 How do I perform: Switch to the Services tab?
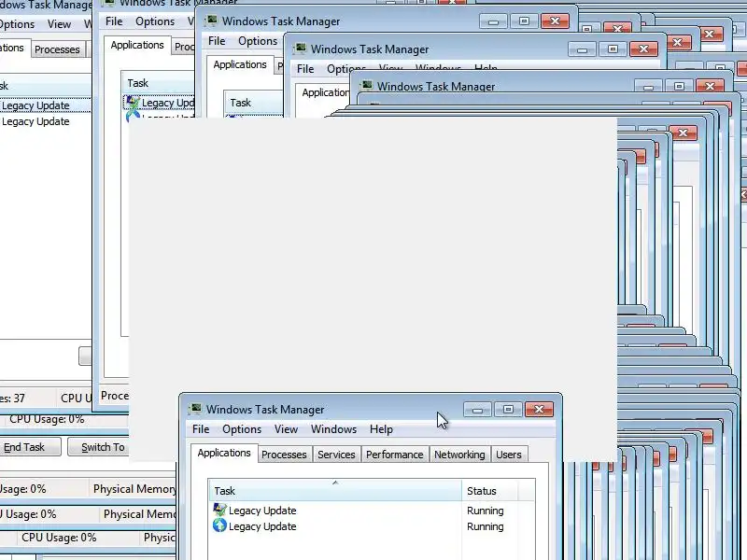tap(336, 455)
